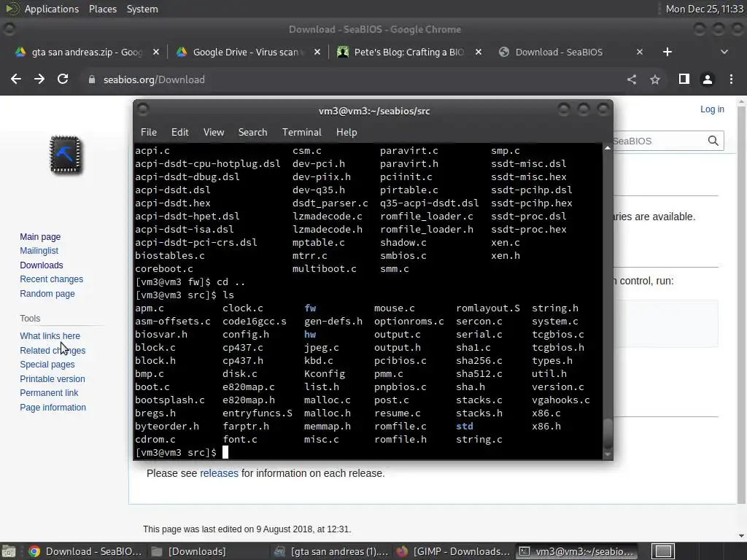Open the Terminal menu
The width and height of the screenshot is (747, 560).
[x=301, y=133]
